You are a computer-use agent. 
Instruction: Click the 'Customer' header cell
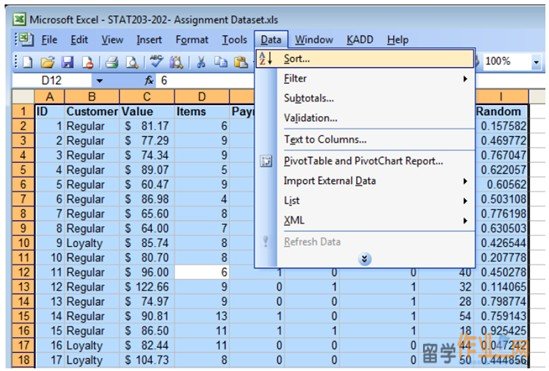click(x=92, y=111)
